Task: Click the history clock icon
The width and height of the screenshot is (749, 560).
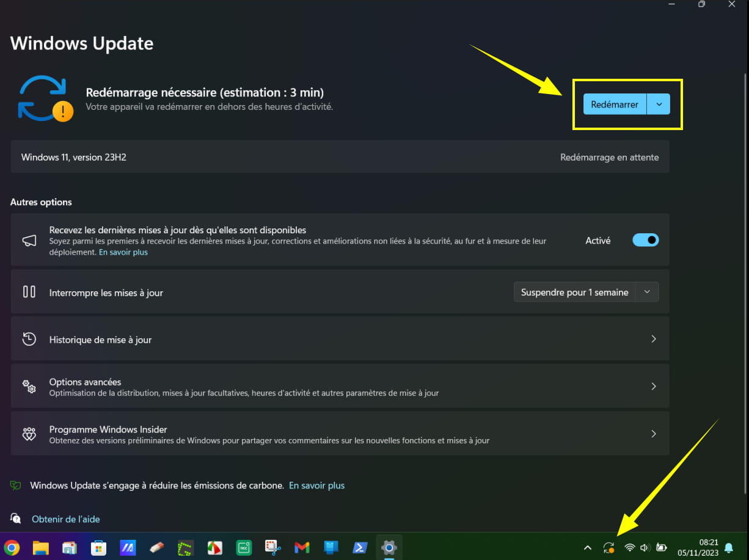Action: click(29, 340)
